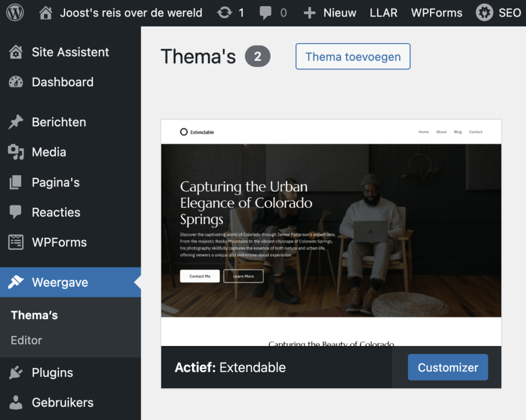Open the WordPress logo menu

pos(15,13)
